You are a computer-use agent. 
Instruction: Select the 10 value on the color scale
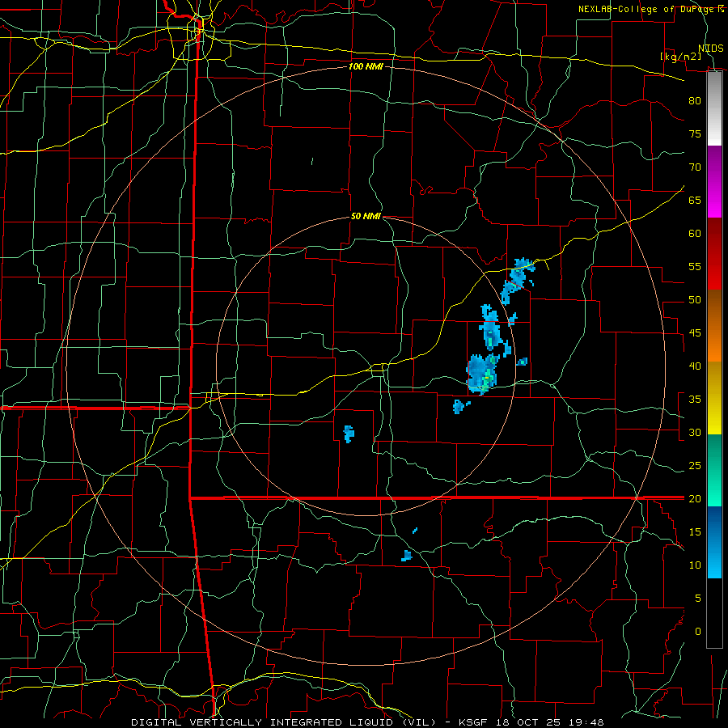coord(695,565)
